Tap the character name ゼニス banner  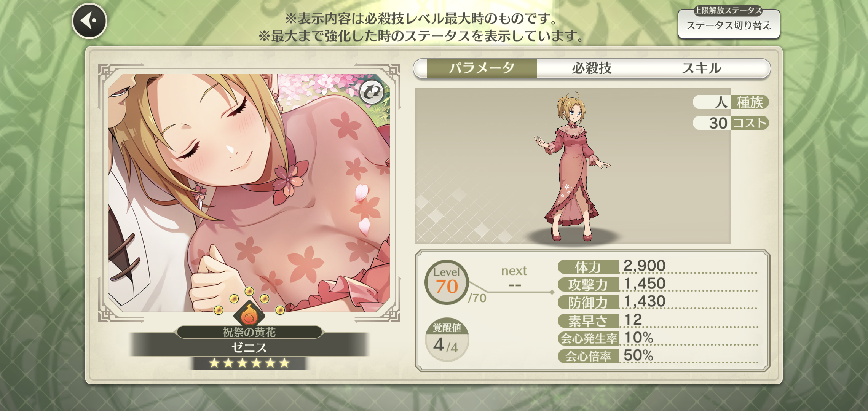click(249, 347)
